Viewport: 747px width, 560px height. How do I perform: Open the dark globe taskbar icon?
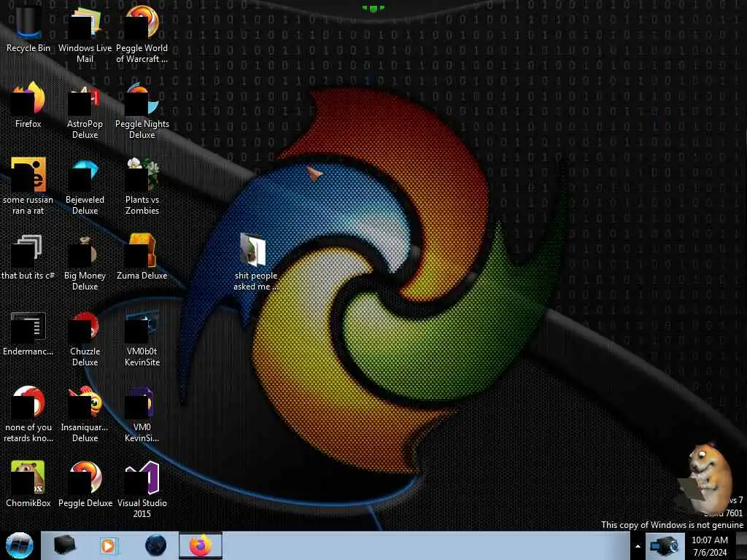pos(155,545)
